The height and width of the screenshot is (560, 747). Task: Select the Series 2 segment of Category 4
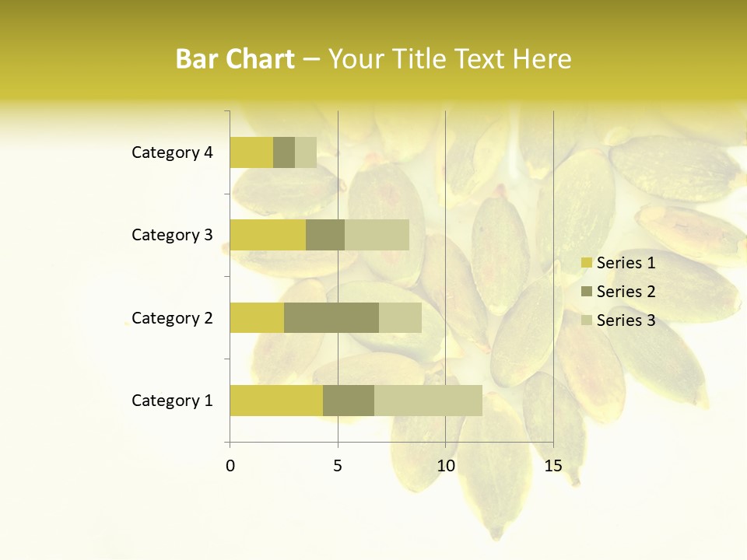click(x=284, y=152)
